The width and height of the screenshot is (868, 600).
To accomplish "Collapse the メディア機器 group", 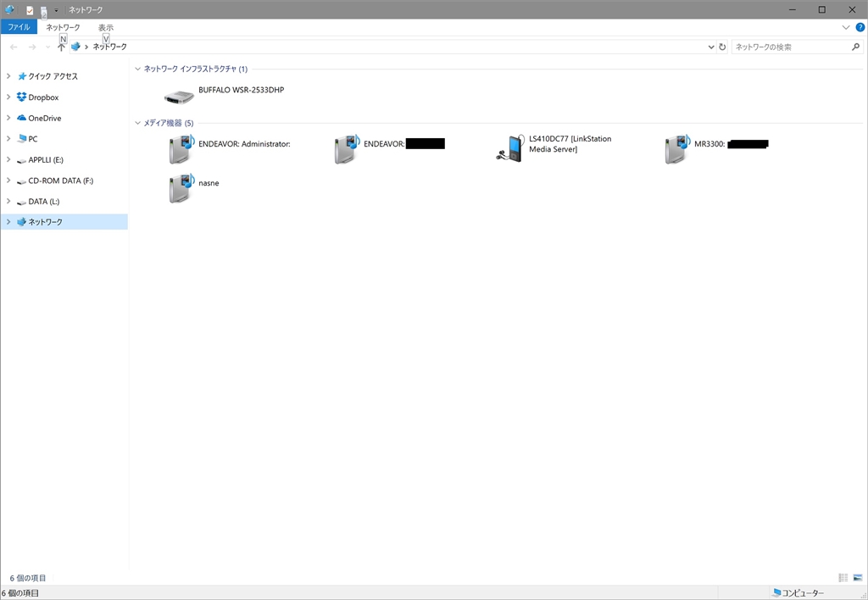I will (x=138, y=123).
